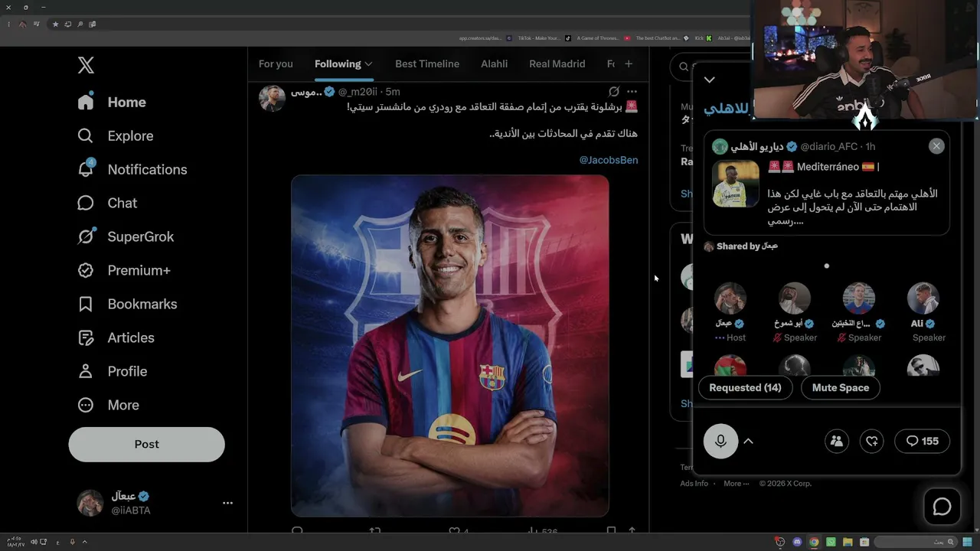Screen dimensions: 980x551
Task: Open the floating chat bubble button
Action: (x=942, y=507)
